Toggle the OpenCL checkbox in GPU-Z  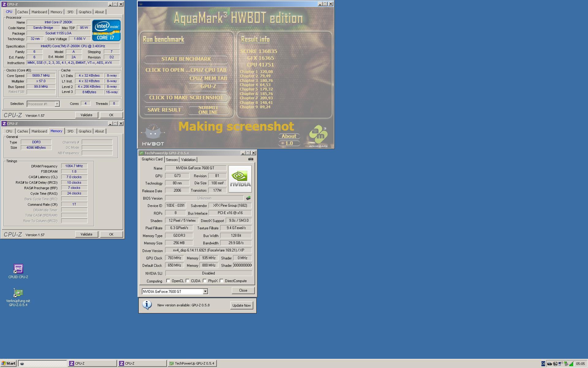click(168, 281)
